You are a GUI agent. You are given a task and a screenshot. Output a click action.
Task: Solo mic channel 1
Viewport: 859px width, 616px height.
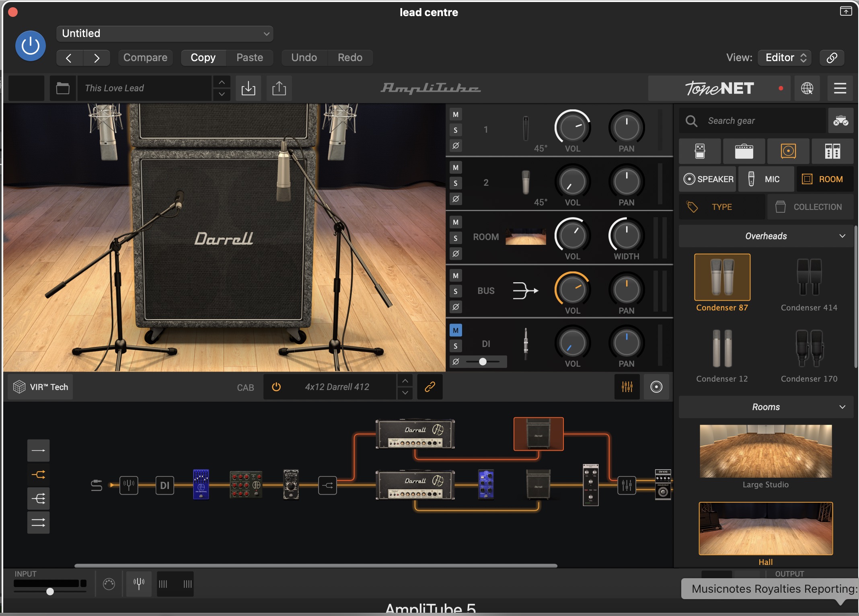click(x=456, y=130)
